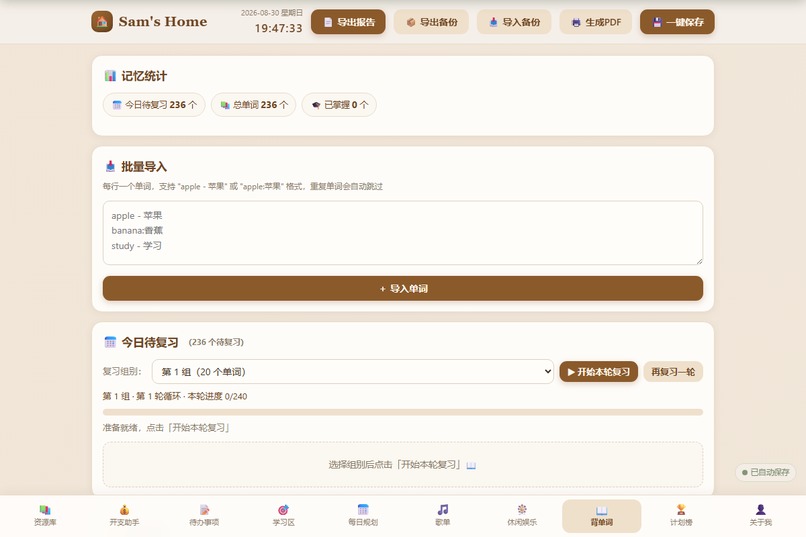Click the 导出报告 export report button
This screenshot has height=537, width=806.
coord(348,22)
